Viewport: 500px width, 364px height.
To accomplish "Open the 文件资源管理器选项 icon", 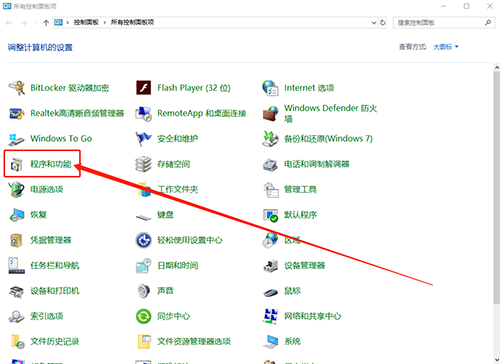I will 144,342.
